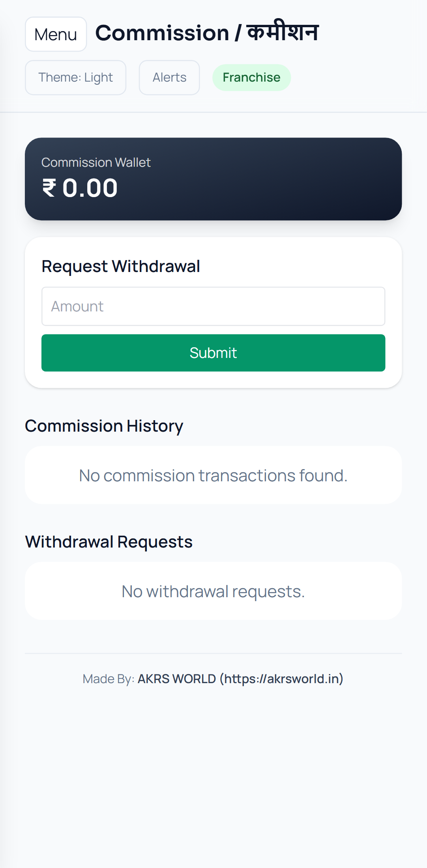Viewport: 427px width, 868px height.
Task: Click the No withdrawal requests card
Action: (213, 591)
